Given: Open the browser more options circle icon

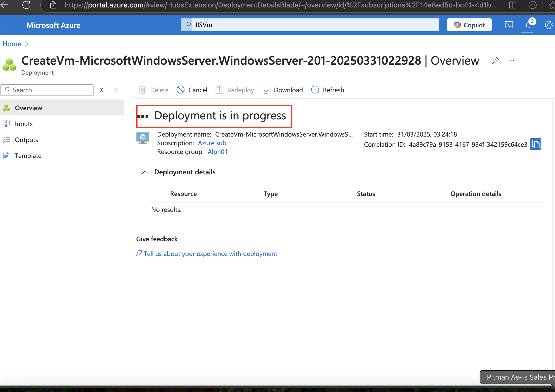Looking at the screenshot, I should point(532,5).
